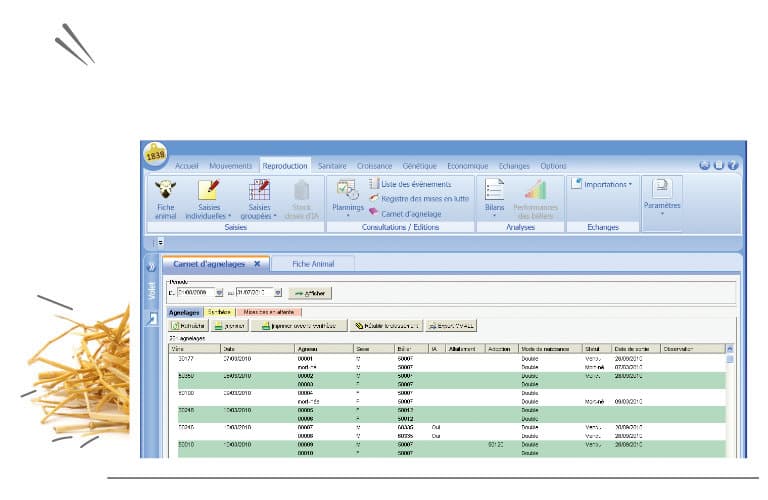This screenshot has height=500, width=768.
Task: Open Registre des mises en lutte
Action: (x=417, y=198)
